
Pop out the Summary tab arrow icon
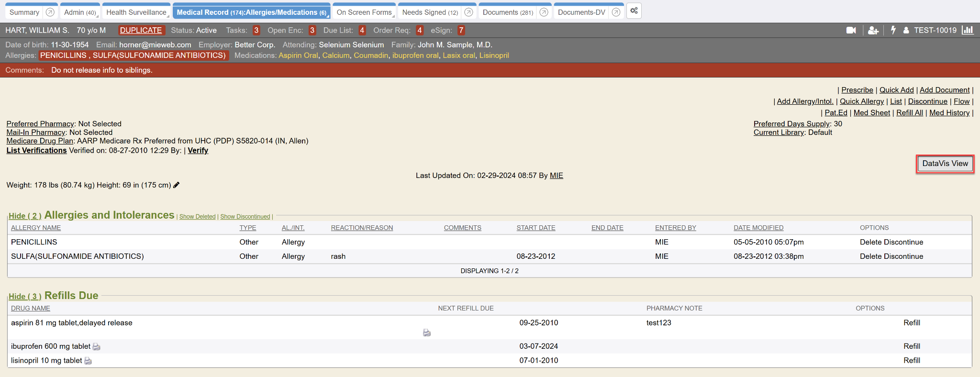50,12
